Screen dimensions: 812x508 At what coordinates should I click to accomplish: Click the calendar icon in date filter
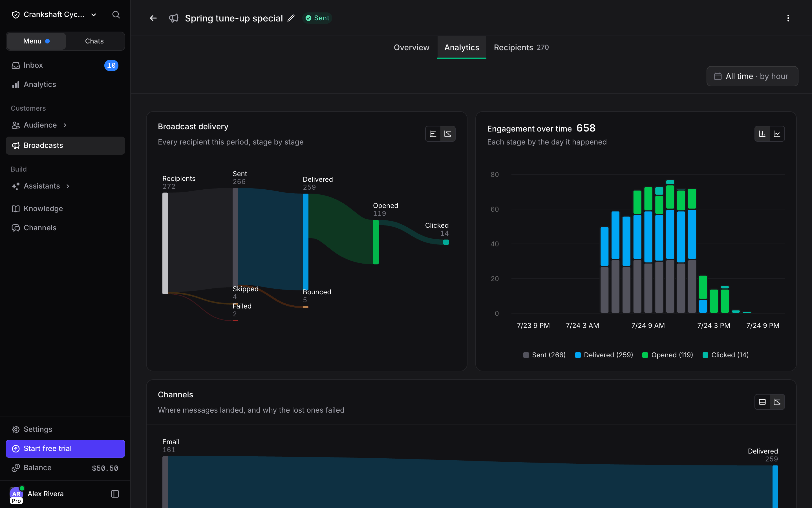pyautogui.click(x=718, y=76)
